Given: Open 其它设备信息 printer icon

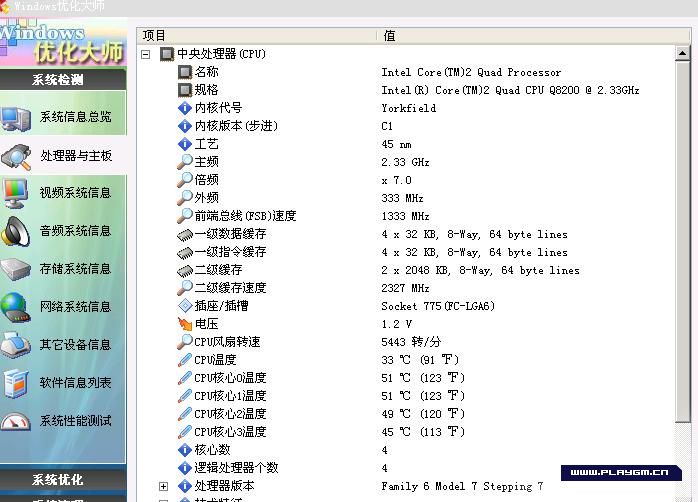Looking at the screenshot, I should (x=16, y=345).
